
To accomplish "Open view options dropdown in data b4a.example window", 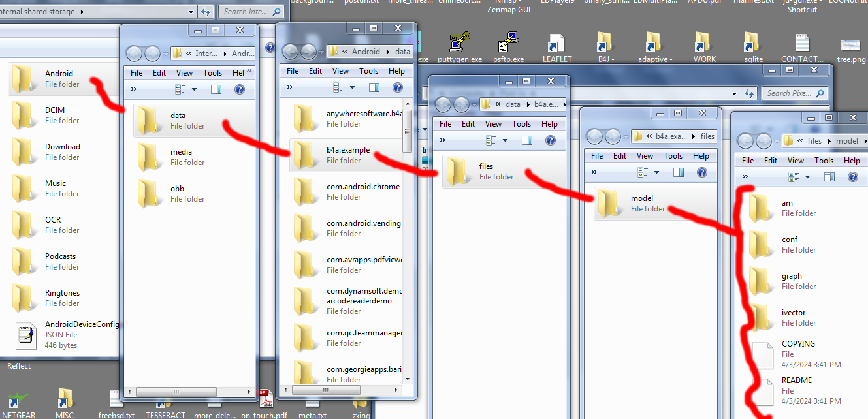I will (506, 140).
